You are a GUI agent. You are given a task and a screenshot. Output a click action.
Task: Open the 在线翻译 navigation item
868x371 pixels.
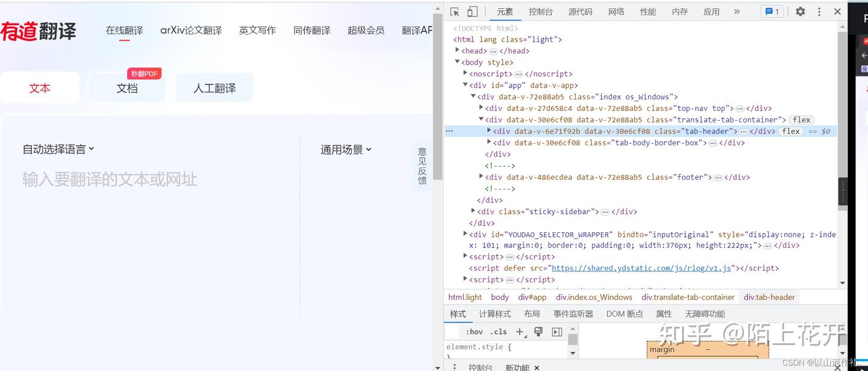pos(124,30)
